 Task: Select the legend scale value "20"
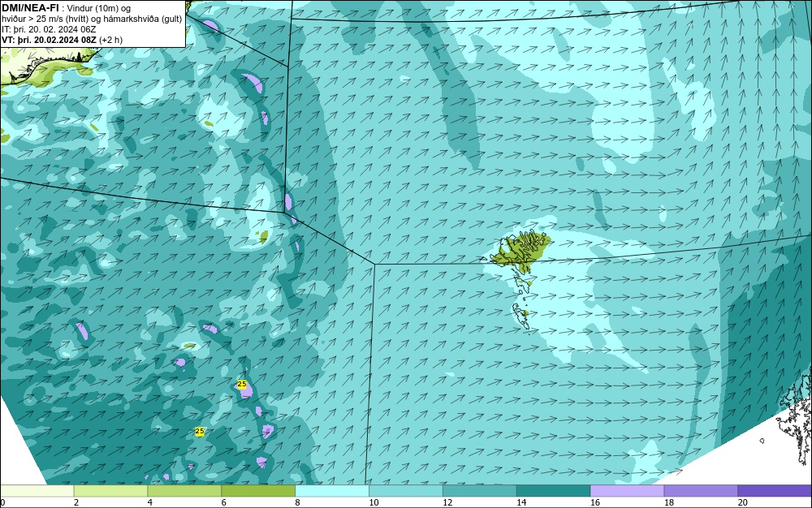[x=743, y=502]
